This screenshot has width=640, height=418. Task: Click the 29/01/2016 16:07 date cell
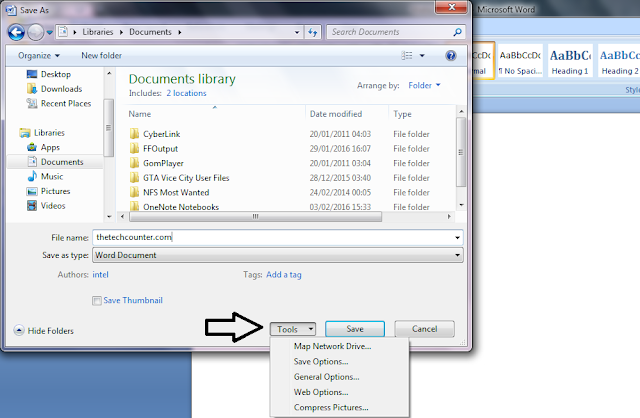pyautogui.click(x=340, y=149)
